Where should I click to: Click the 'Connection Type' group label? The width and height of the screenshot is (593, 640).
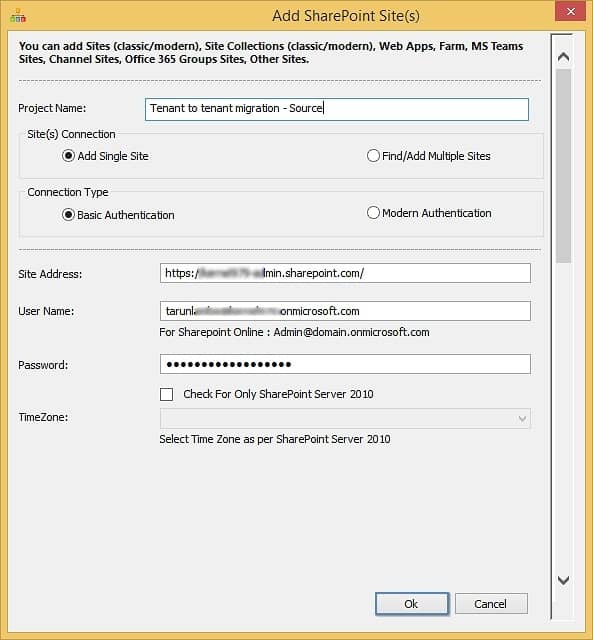68,192
